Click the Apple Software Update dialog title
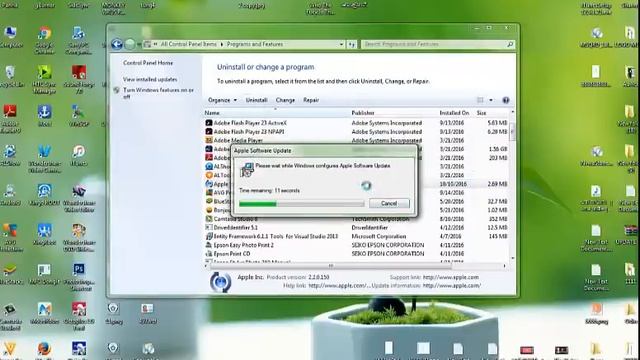This screenshot has height=360, width=640. pos(262,151)
